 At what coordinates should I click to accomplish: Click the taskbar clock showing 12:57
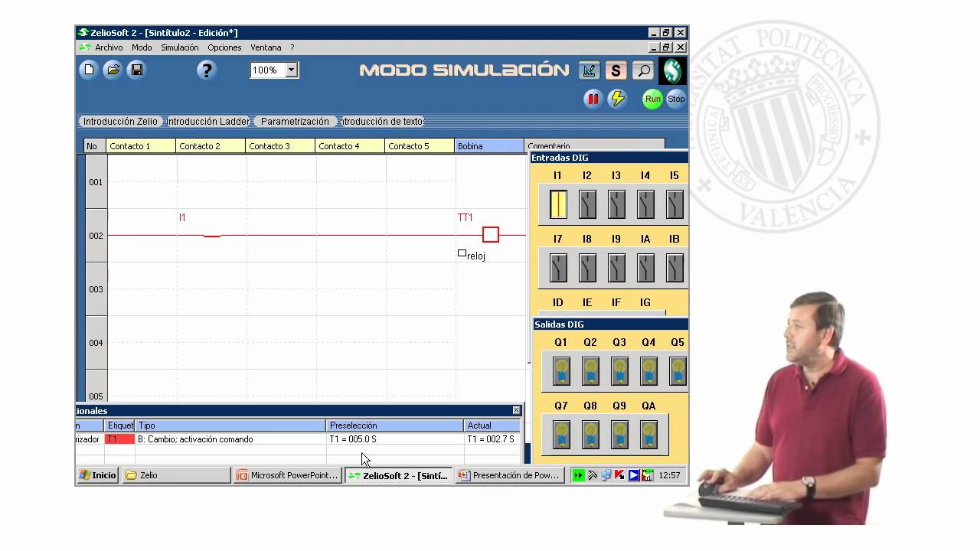[669, 475]
